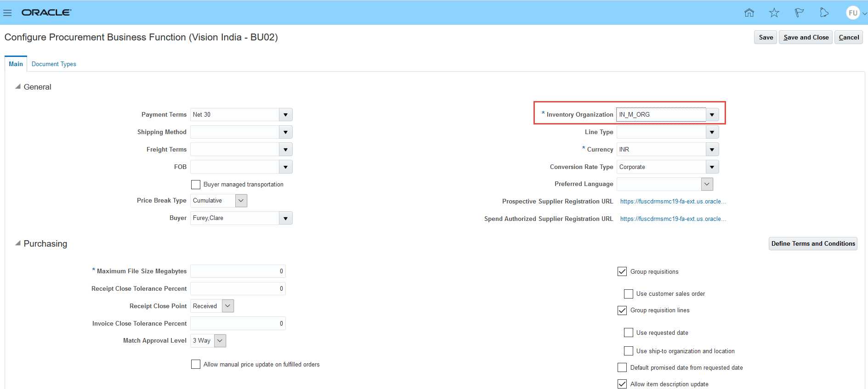Enable Default promised date from requested date
The image size is (868, 389).
coord(622,367)
